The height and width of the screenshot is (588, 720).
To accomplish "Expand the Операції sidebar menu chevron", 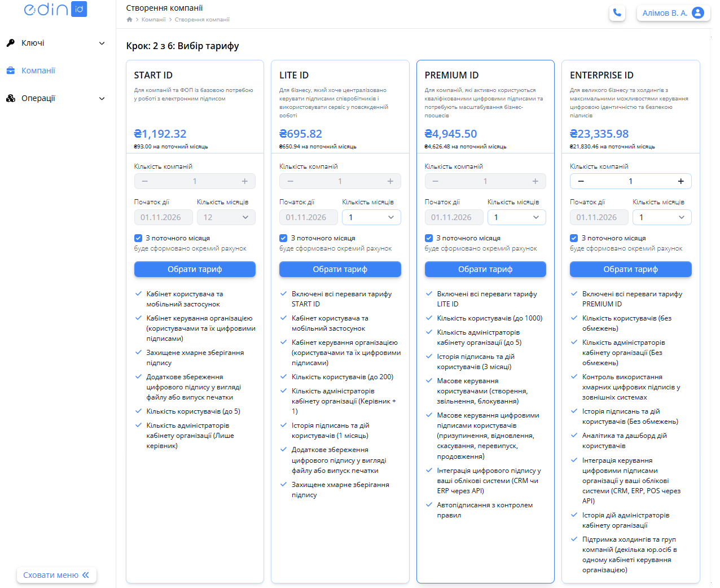I will point(102,98).
